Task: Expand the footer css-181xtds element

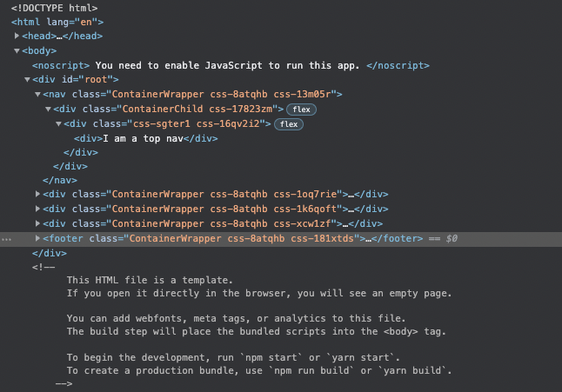Action: click(37, 238)
